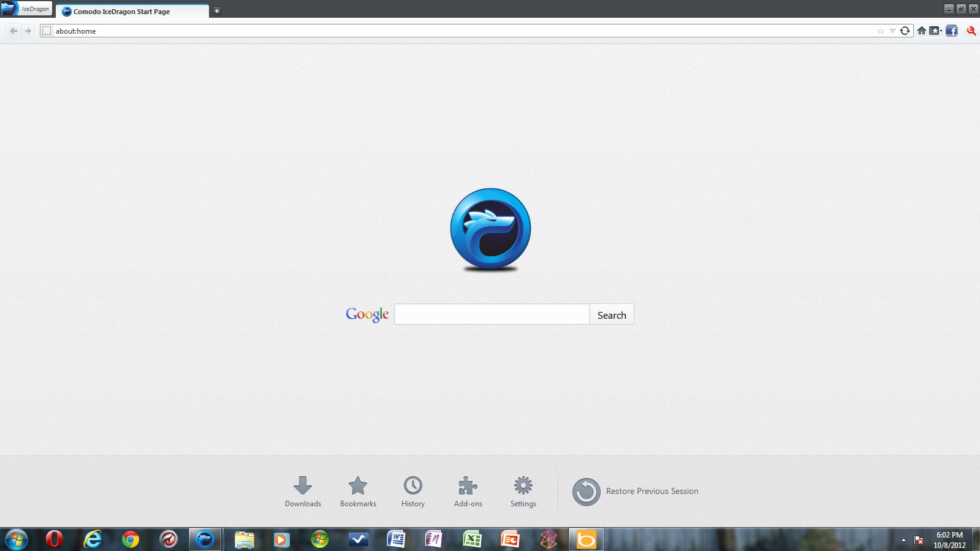
Task: Go to the home page via house icon
Action: tap(921, 31)
